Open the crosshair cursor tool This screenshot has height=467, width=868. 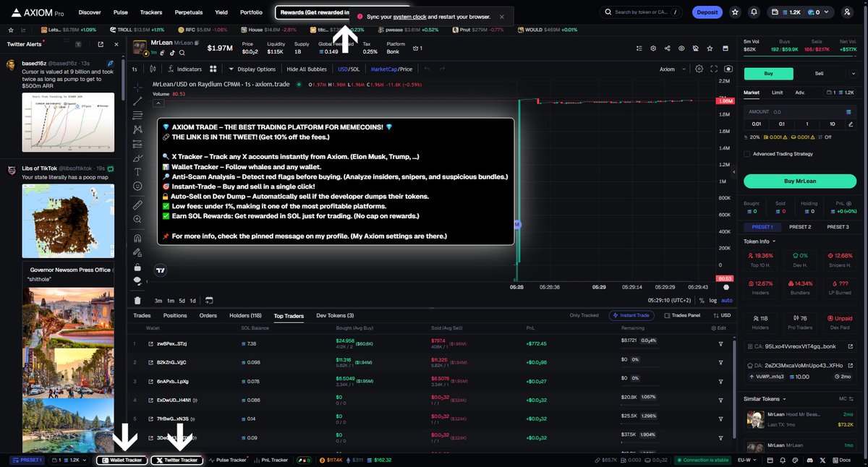click(x=137, y=87)
